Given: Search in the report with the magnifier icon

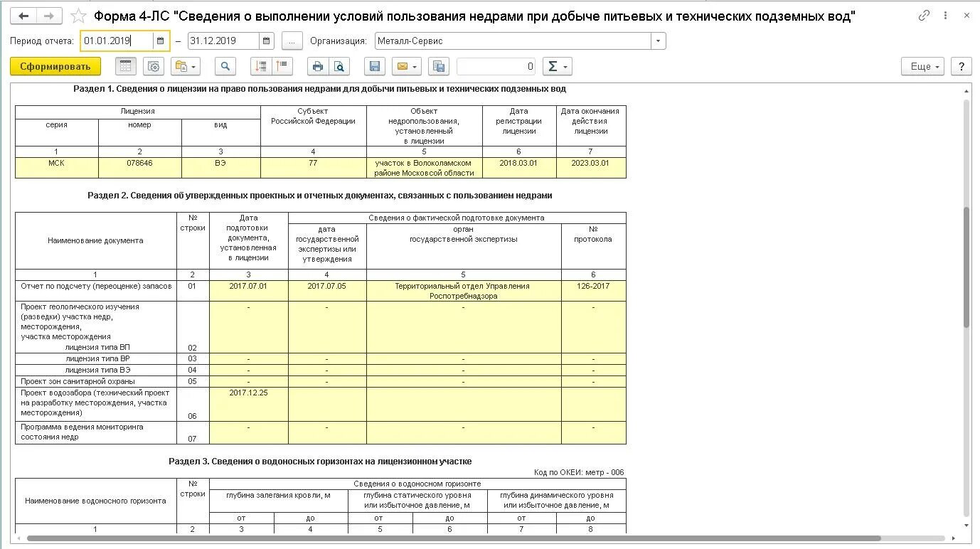Looking at the screenshot, I should click(225, 66).
